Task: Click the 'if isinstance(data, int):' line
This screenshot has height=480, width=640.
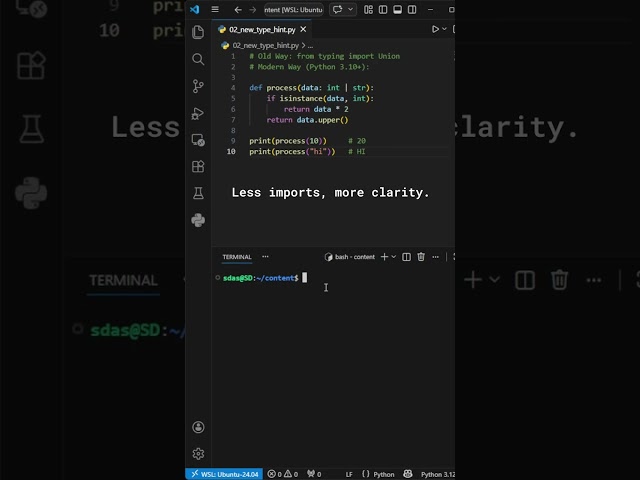Action: coord(320,98)
